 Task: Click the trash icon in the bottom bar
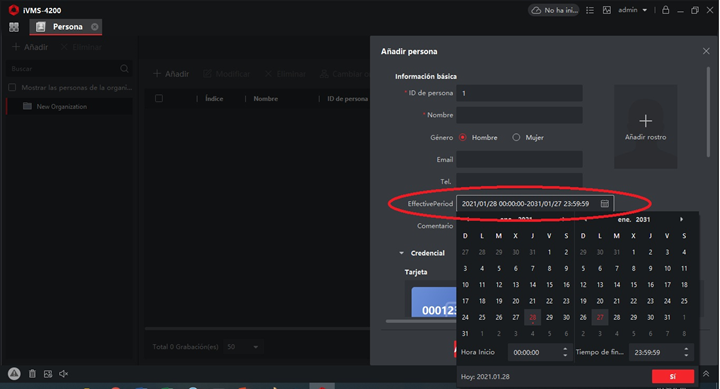[32, 374]
